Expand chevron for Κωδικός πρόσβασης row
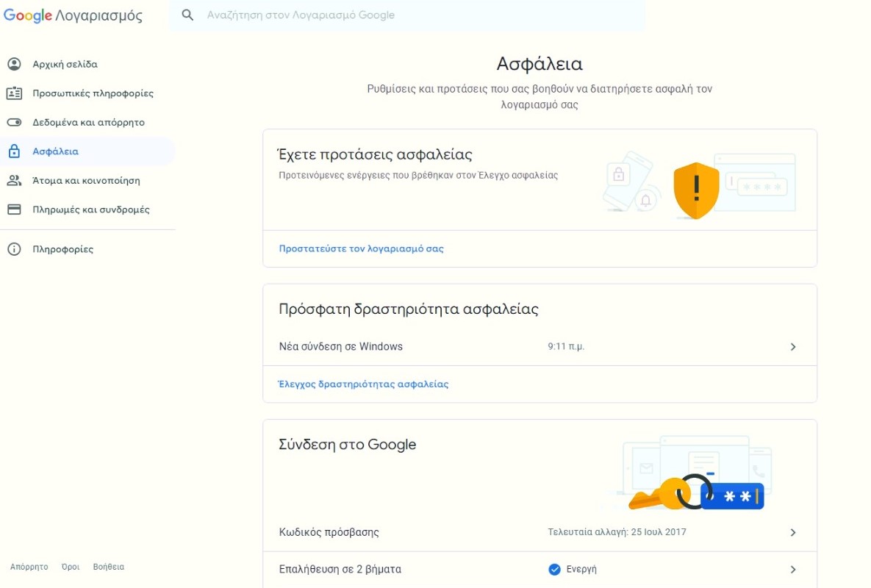Screen dimensions: 871x588 tap(792, 532)
